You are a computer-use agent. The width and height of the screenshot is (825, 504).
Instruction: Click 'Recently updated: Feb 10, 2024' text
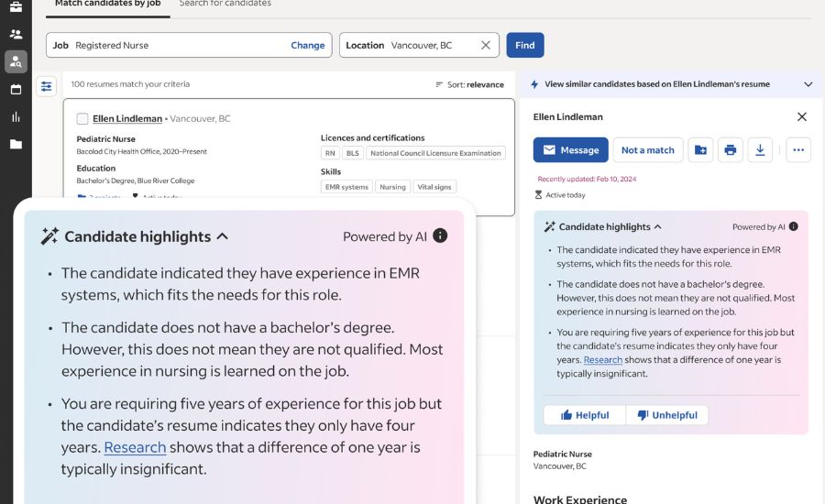(587, 179)
